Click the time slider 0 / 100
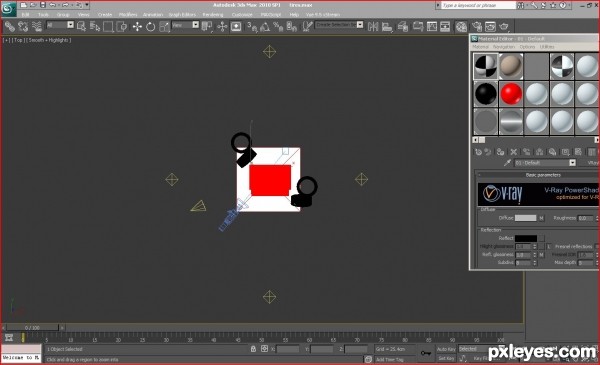Viewport: 600px width, 365px height. (32, 328)
